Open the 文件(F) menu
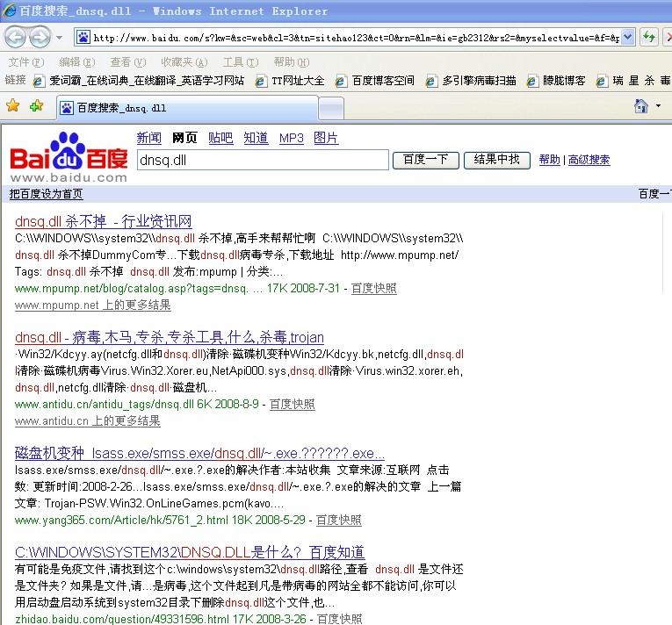The image size is (672, 625). 26,62
